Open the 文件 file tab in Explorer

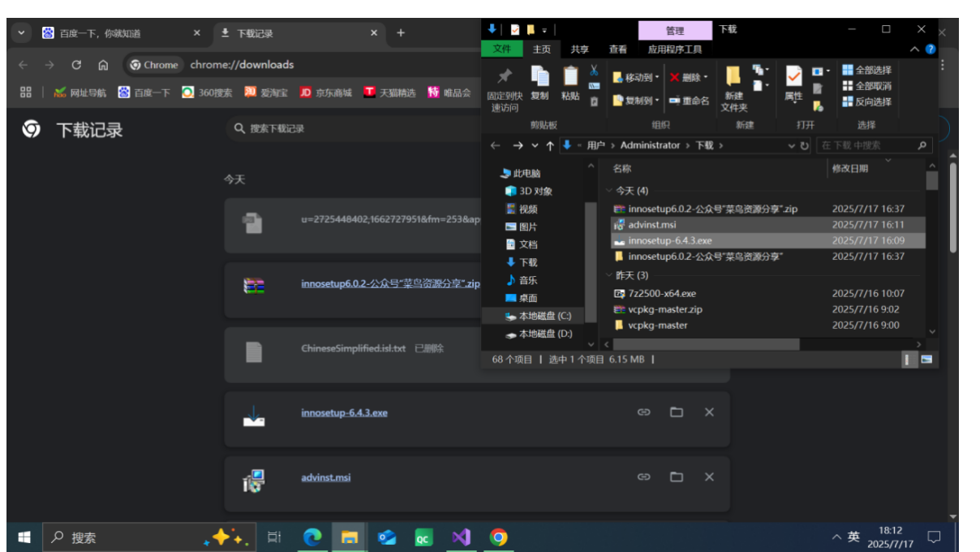(x=502, y=50)
